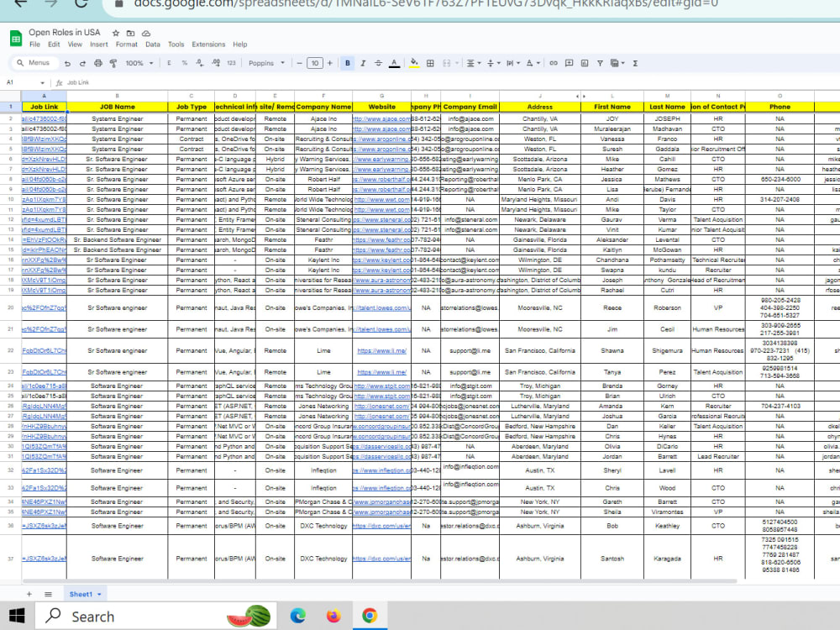840x630 pixels.
Task: Open the jonesnet.com link in Amanda's row
Action: [x=382, y=406]
